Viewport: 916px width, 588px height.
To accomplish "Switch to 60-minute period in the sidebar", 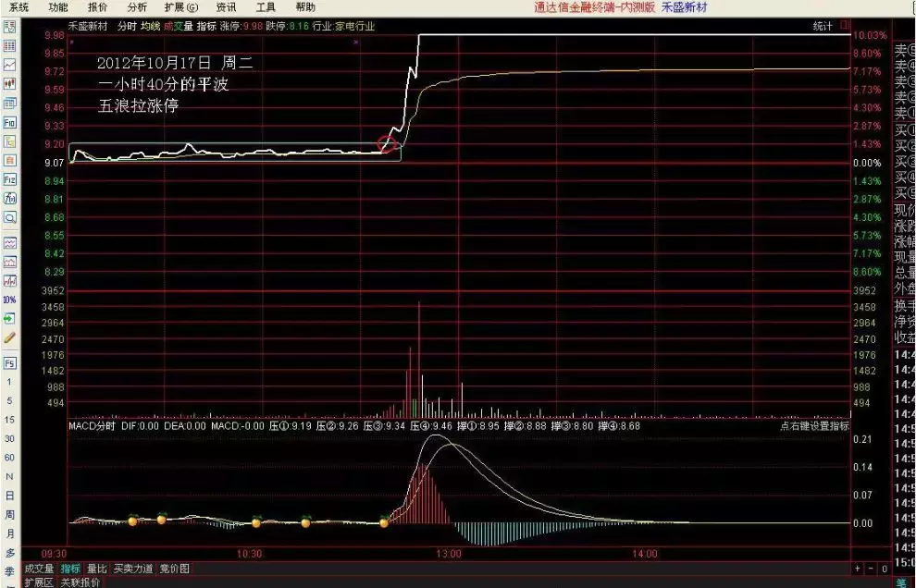I will click(x=9, y=458).
